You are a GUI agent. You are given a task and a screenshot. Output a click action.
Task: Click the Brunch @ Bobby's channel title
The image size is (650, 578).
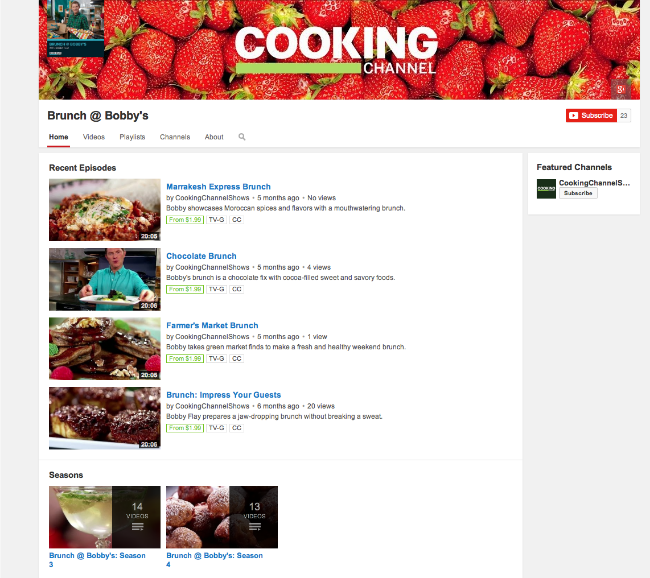click(98, 116)
